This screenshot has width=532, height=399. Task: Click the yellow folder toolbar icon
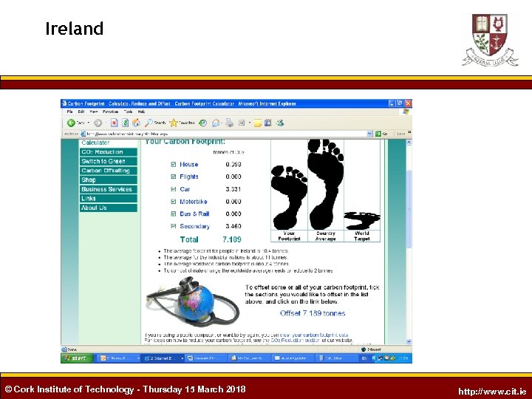pos(258,123)
